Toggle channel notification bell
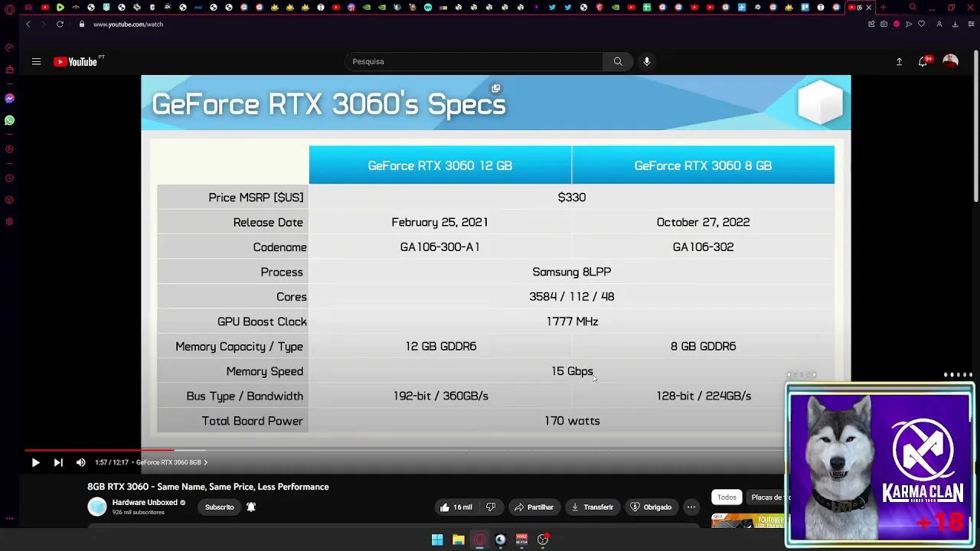Image resolution: width=980 pixels, height=551 pixels. click(251, 507)
